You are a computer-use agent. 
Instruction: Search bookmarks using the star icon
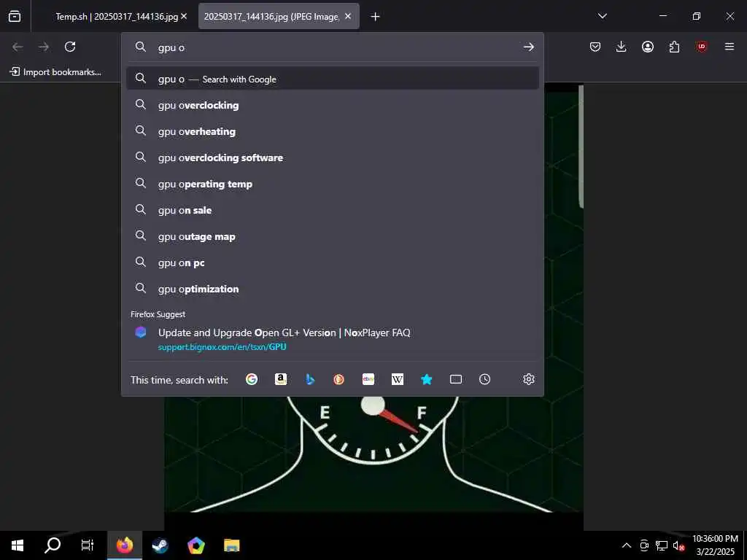point(426,379)
